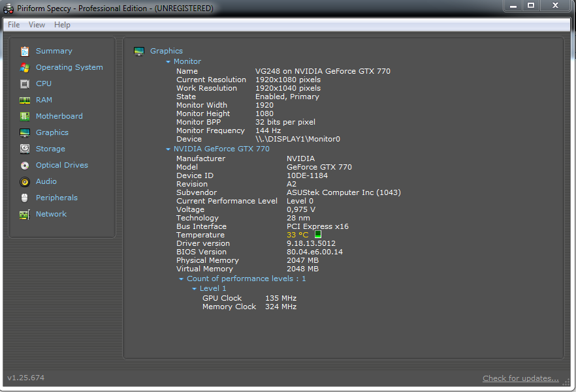
Task: Click the Optical Drives disc icon
Action: 25,166
